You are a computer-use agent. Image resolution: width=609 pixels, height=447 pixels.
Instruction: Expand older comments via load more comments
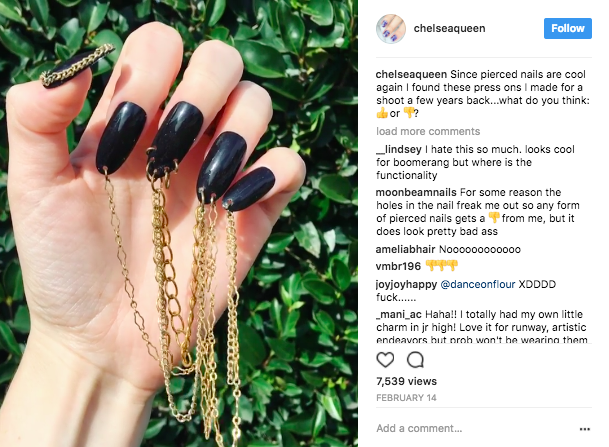(x=428, y=131)
